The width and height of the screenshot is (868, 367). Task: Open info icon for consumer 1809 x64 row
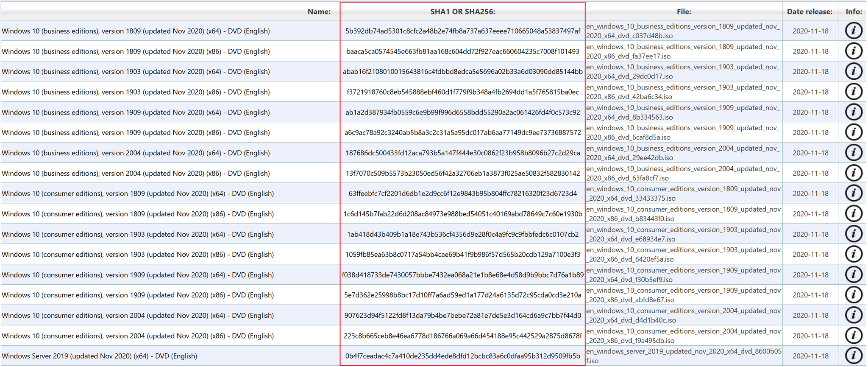(x=854, y=193)
